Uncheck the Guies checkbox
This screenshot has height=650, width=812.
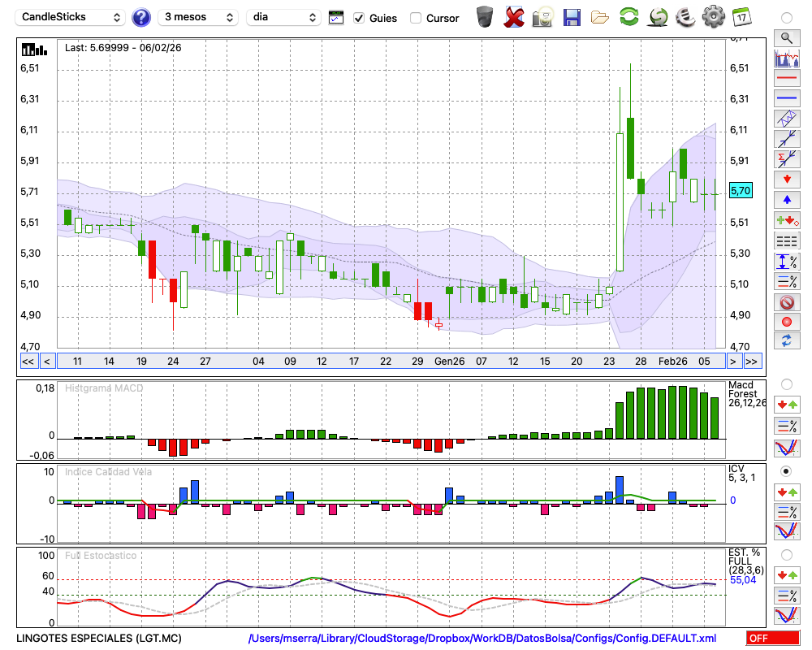click(x=359, y=18)
